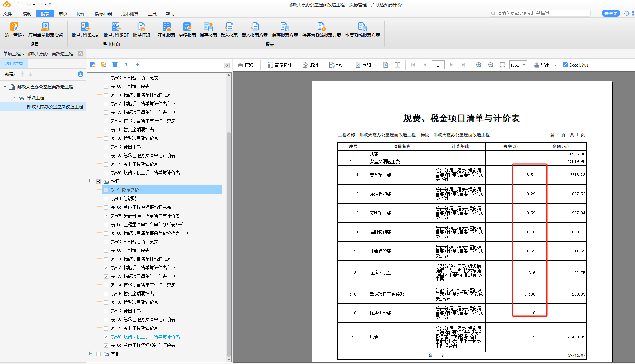
Task: Click the function search input field
Action: click(540, 13)
